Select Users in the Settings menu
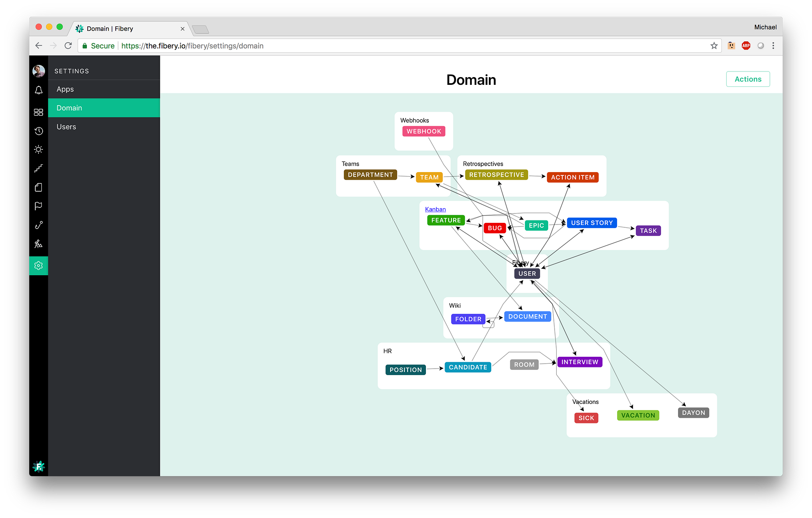This screenshot has height=518, width=812. click(x=66, y=127)
